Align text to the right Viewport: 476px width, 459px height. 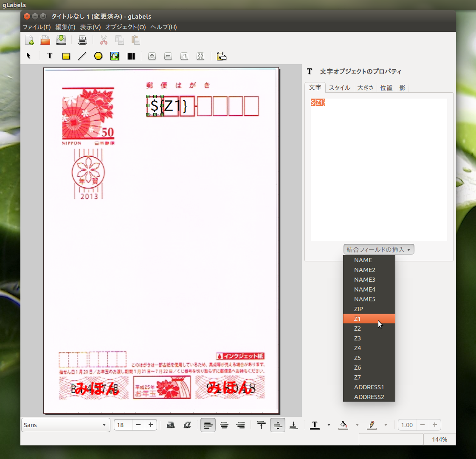pyautogui.click(x=240, y=425)
